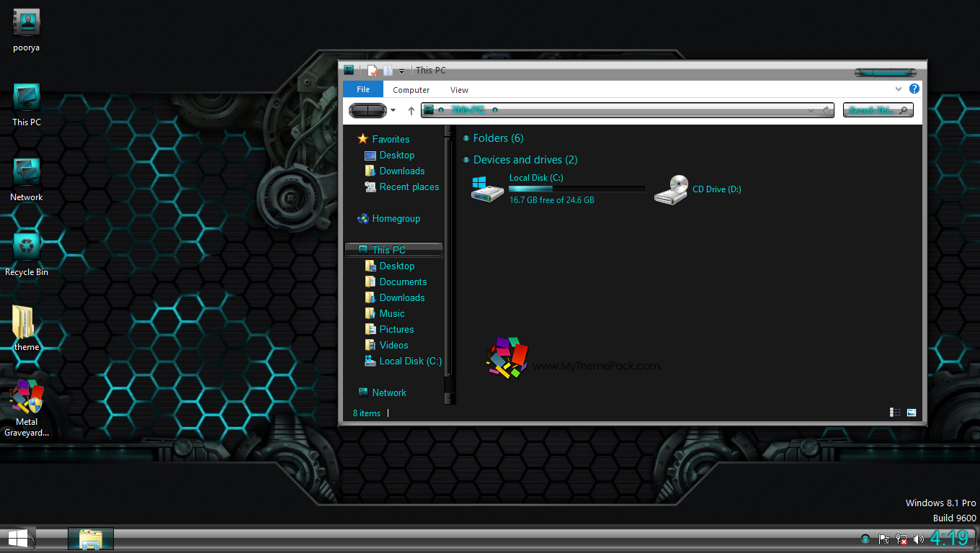Screen dimensions: 980x553
Task: Open Videos in the navigation pane
Action: tap(394, 345)
